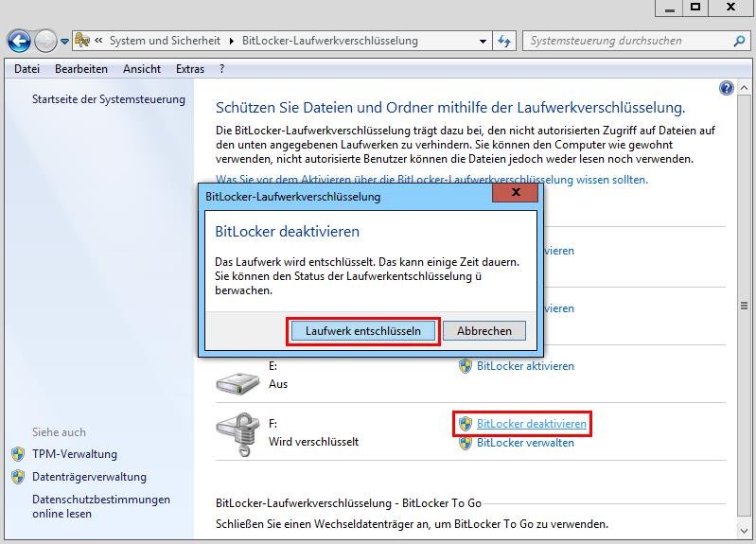Click the refresh button next to address bar
The height and width of the screenshot is (544, 756).
504,41
